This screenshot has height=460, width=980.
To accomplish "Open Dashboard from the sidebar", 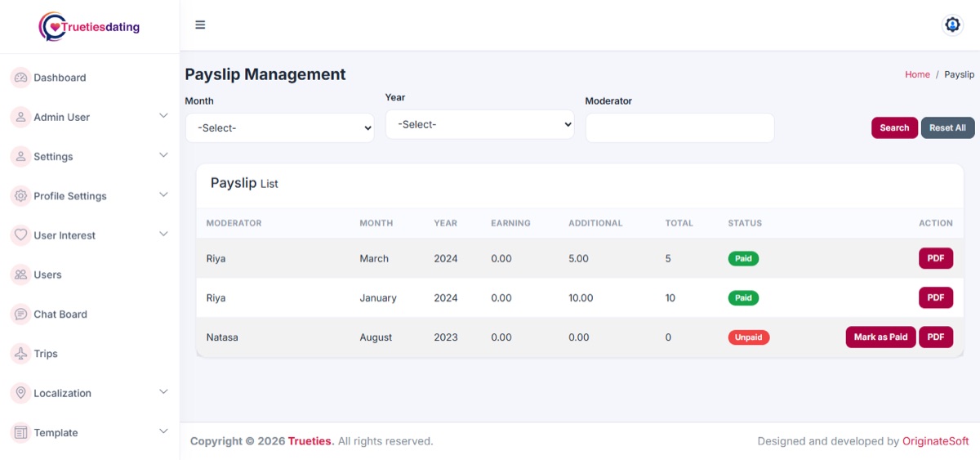I will pos(60,78).
